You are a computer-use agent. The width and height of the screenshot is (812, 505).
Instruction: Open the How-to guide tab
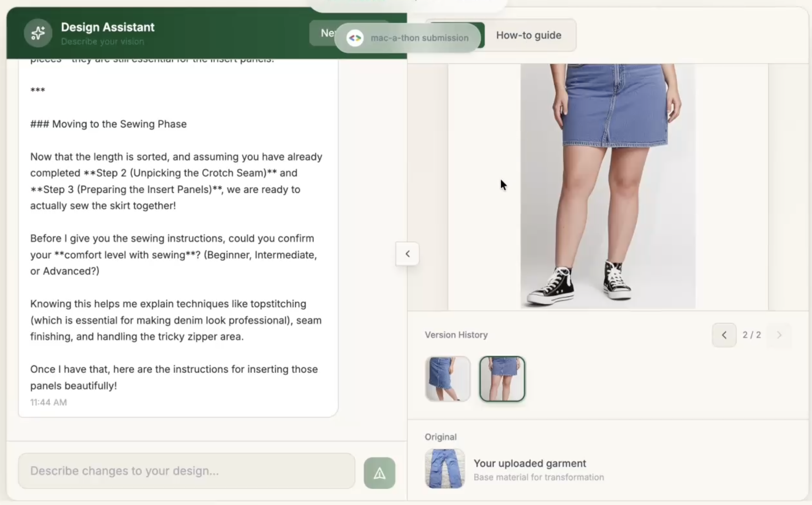tap(528, 35)
